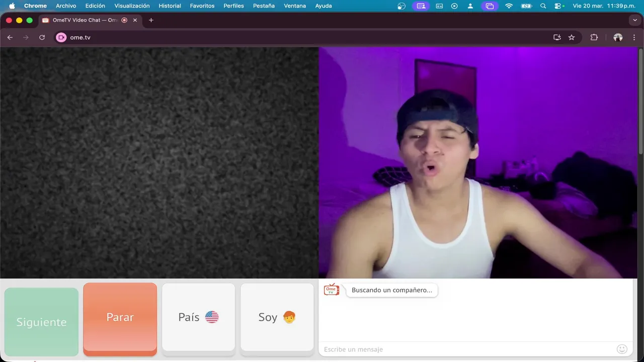Click the OmeTV logo in chat
This screenshot has height=362, width=644.
[331, 290]
